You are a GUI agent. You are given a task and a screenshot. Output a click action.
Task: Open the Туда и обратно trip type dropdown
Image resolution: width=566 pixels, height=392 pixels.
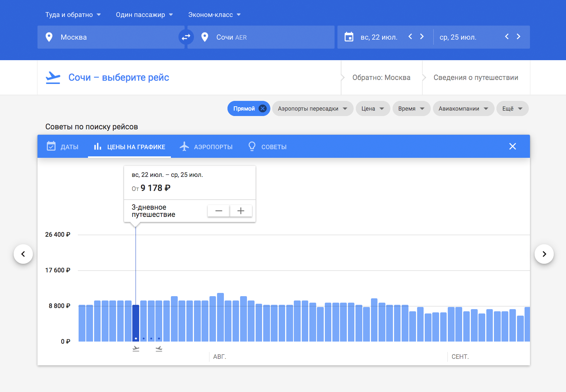click(73, 15)
